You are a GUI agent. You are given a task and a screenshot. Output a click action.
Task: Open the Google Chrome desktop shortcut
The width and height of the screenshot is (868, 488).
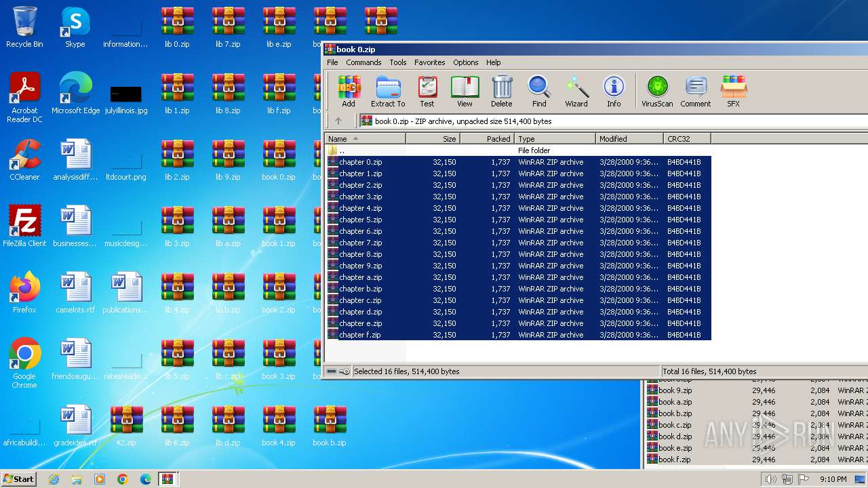pyautogui.click(x=24, y=363)
